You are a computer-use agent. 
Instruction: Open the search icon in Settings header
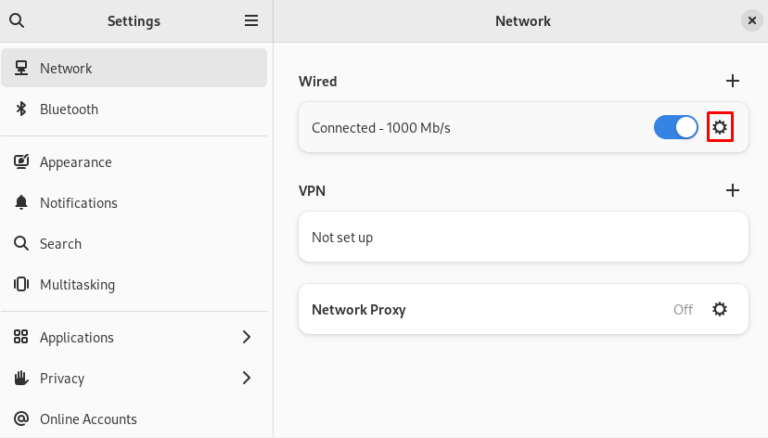(x=17, y=20)
